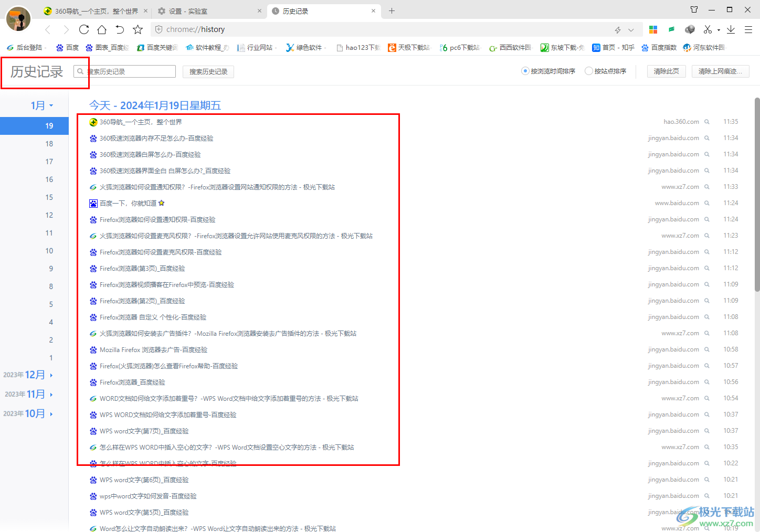Screen dimensions: 760x532
Task: Go forward with the forward arrow
Action: point(66,29)
